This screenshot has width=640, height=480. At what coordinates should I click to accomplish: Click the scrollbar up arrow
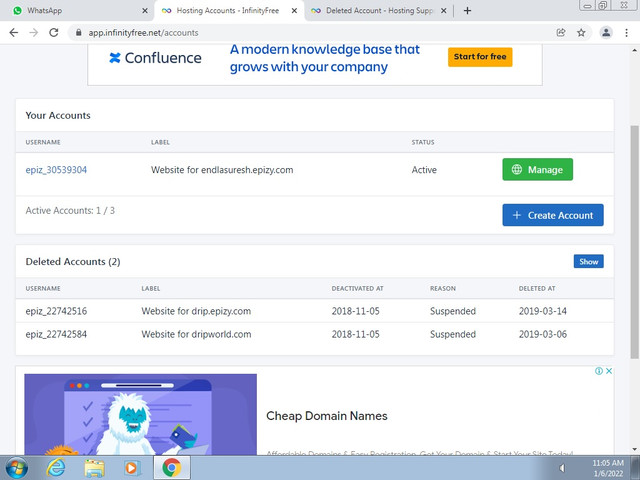click(x=635, y=50)
